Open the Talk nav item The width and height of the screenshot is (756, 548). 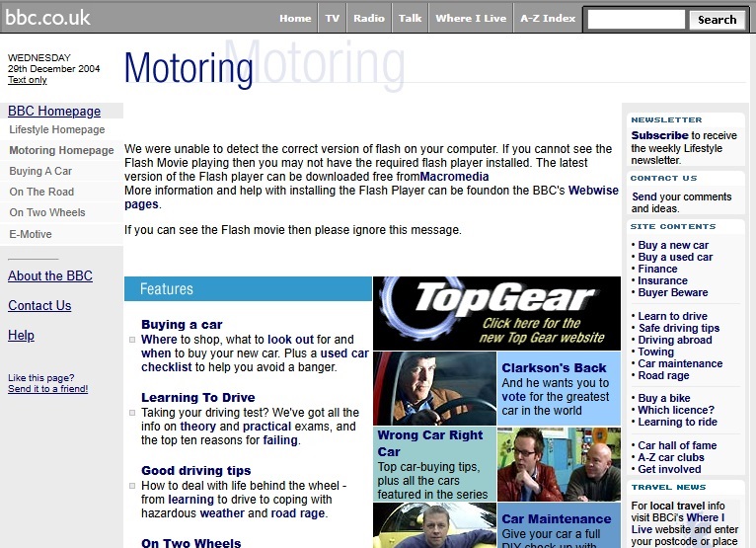(410, 19)
